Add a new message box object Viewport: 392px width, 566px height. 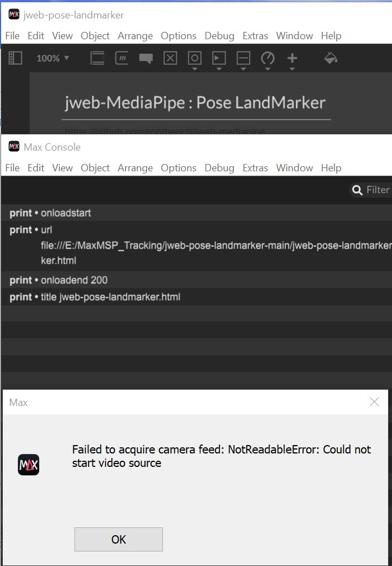[x=122, y=58]
